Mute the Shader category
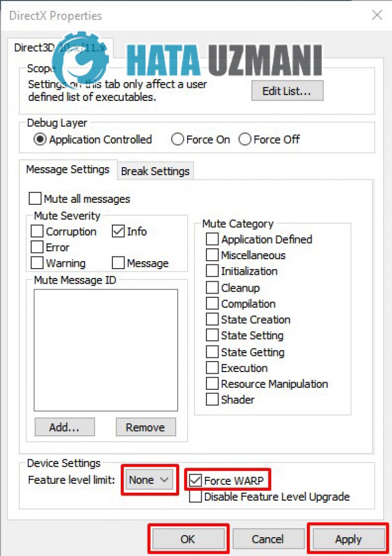 [x=212, y=400]
